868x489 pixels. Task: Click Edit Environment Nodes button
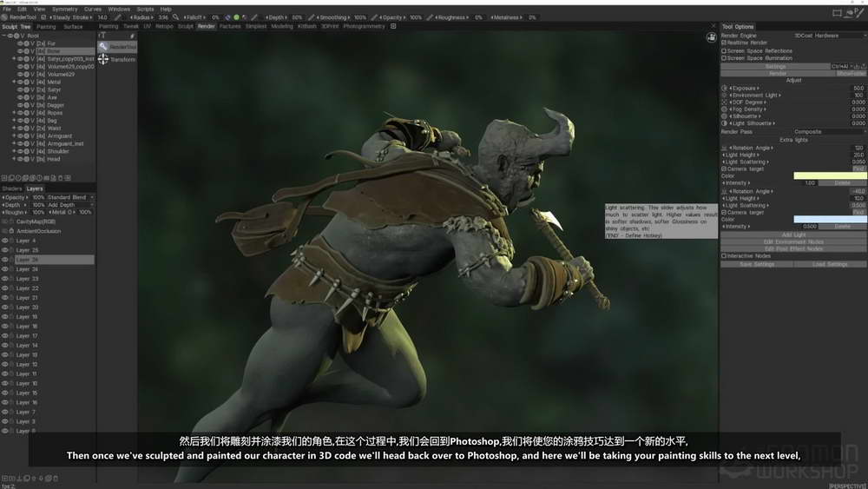[x=793, y=242]
